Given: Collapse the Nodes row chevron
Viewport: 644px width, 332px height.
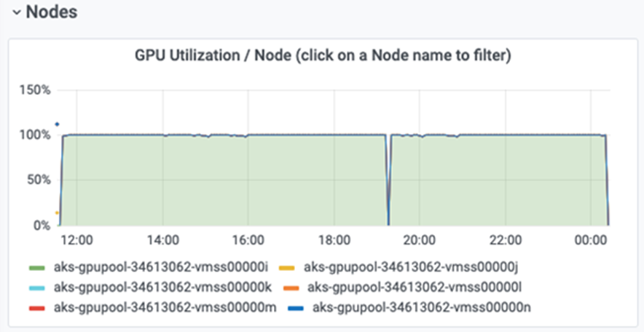Looking at the screenshot, I should coord(17,12).
